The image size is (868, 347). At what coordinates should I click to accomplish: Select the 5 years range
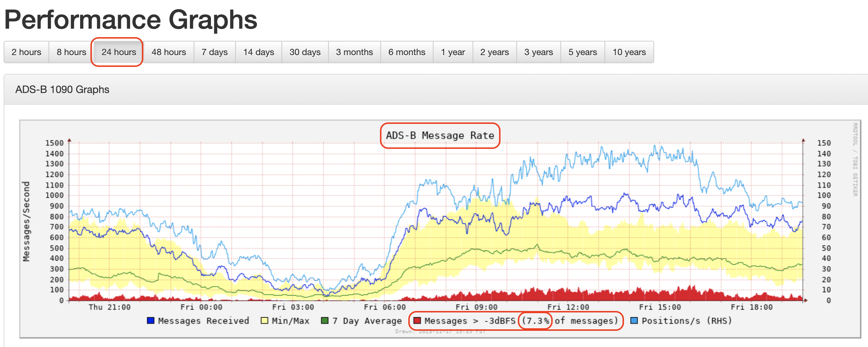pos(583,52)
